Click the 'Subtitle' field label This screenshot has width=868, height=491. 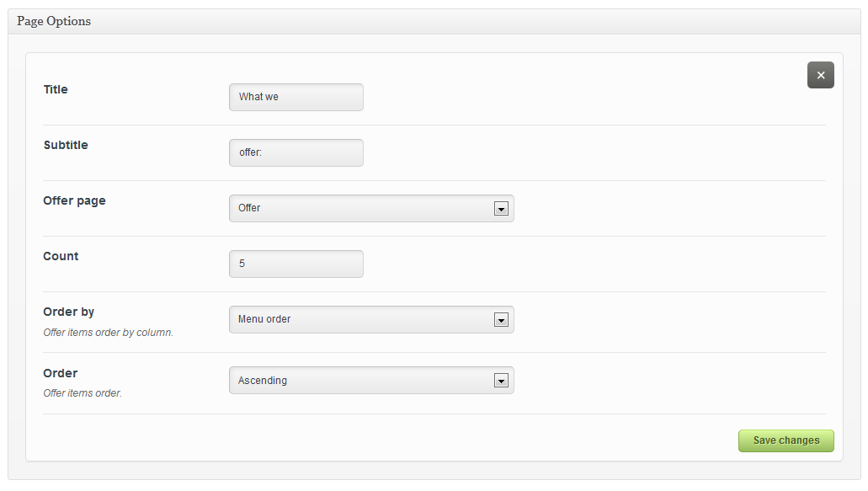[66, 145]
